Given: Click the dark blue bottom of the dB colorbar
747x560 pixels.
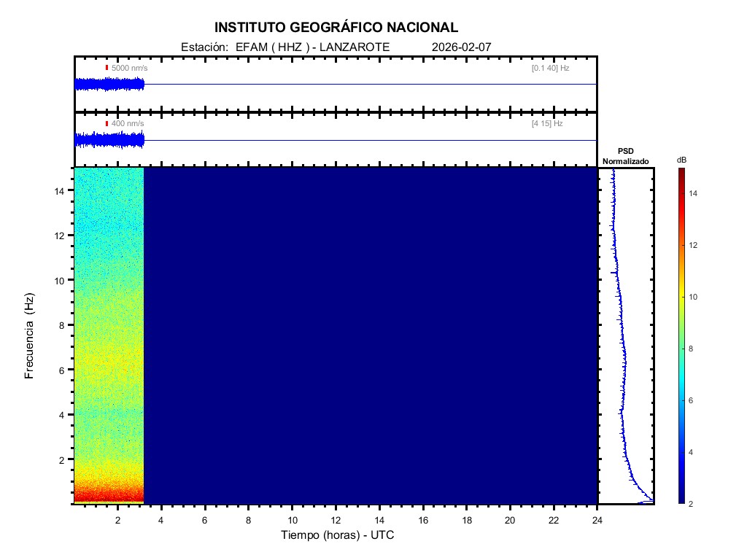Looking at the screenshot, I should click(x=681, y=496).
